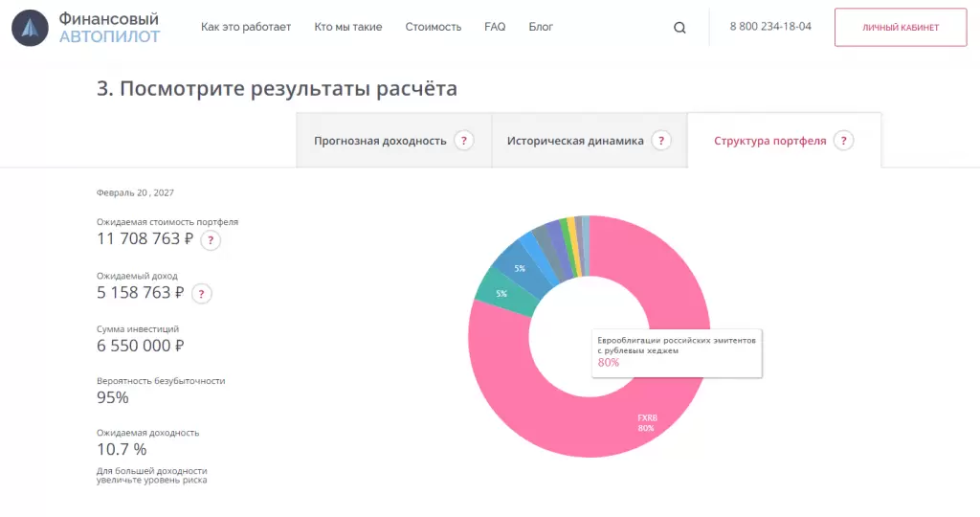Switch to Историческая динамика tab
Image resolution: width=980 pixels, height=517 pixels.
[x=574, y=141]
